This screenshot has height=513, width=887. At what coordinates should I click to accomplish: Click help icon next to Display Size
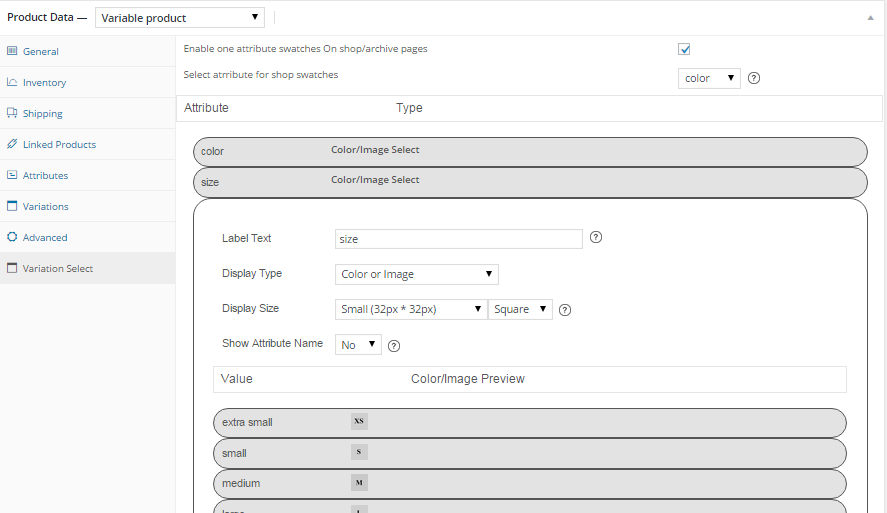pyautogui.click(x=565, y=310)
